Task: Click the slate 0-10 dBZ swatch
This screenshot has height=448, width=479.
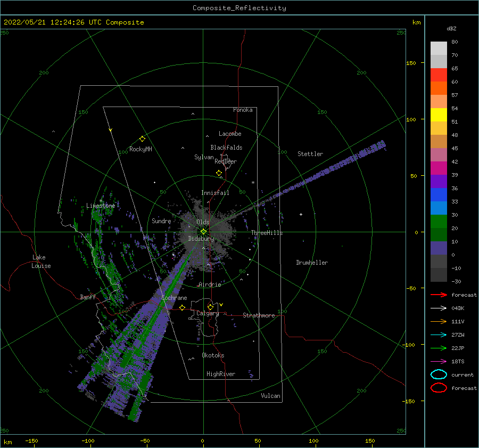Action: pyautogui.click(x=439, y=248)
